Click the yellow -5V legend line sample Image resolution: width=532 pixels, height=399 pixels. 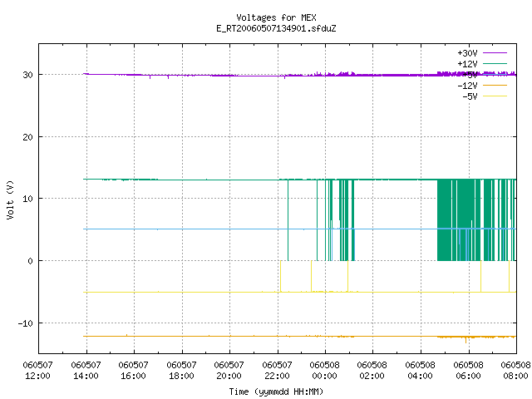[x=495, y=96]
